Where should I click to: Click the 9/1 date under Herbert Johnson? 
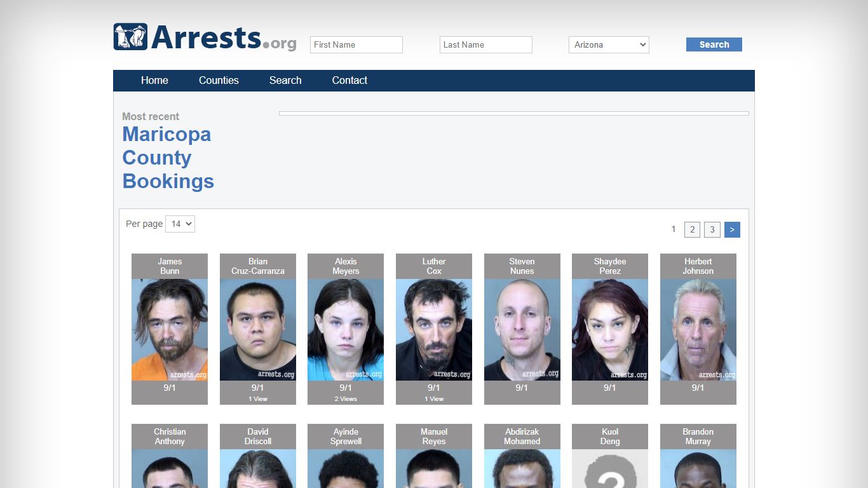(698, 388)
